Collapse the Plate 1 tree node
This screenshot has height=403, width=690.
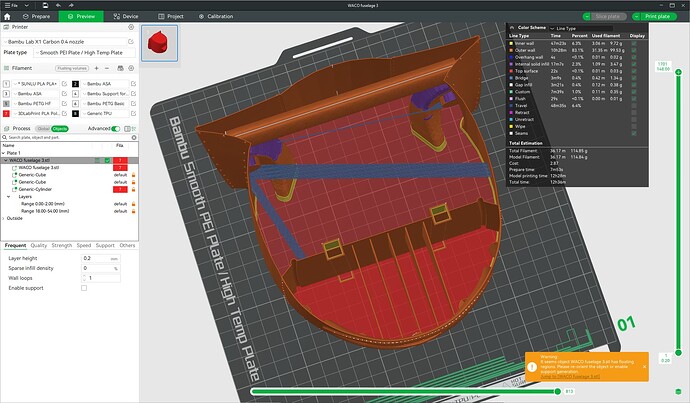4,153
